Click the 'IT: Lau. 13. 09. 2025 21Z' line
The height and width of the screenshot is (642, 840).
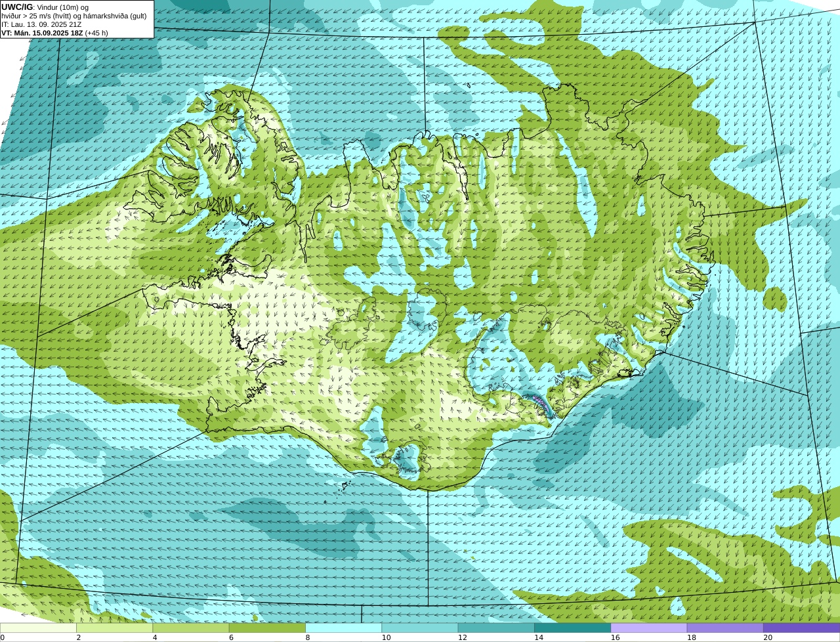(41, 24)
